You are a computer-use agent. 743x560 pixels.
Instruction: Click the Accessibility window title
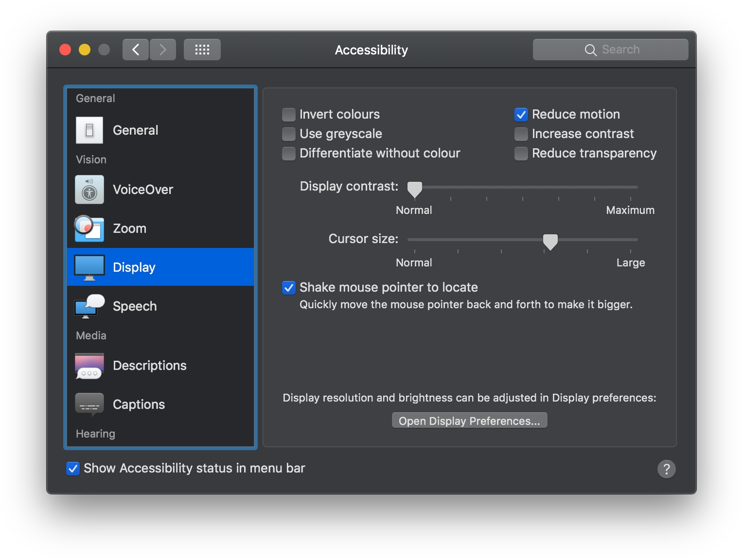pyautogui.click(x=371, y=50)
